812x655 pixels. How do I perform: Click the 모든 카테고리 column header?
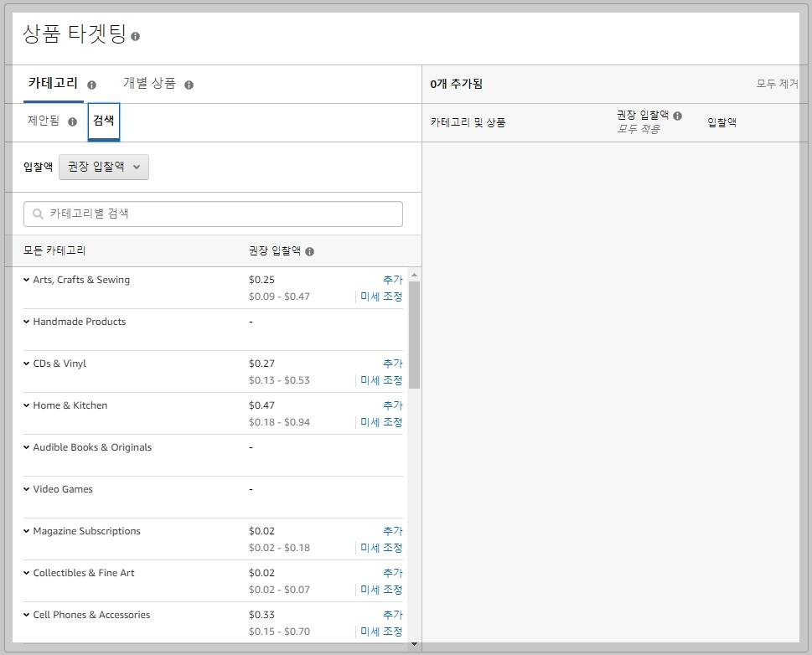coord(54,250)
